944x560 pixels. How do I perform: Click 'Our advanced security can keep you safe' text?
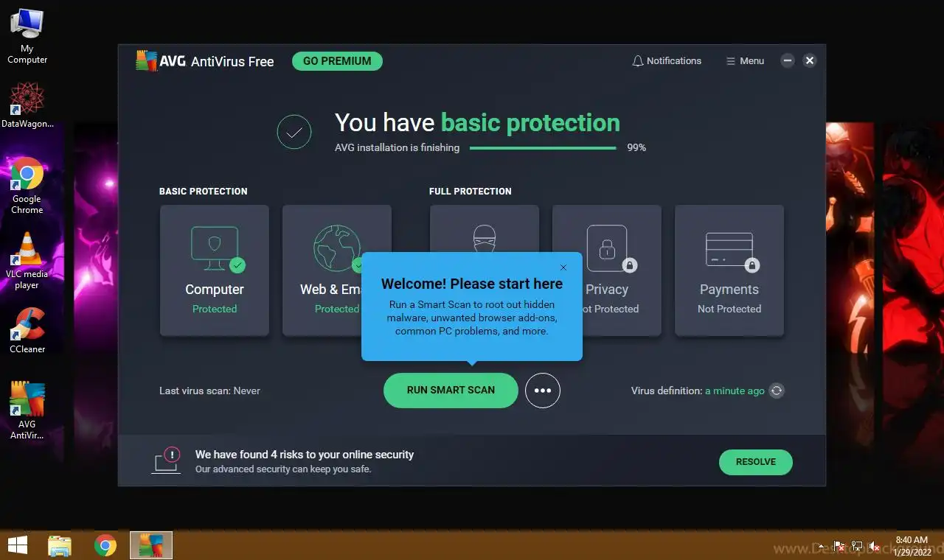point(283,469)
